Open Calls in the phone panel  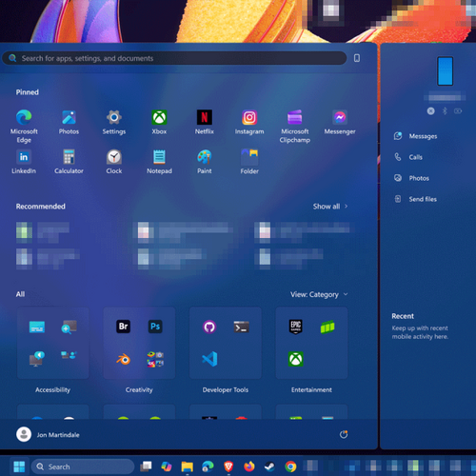(408, 157)
